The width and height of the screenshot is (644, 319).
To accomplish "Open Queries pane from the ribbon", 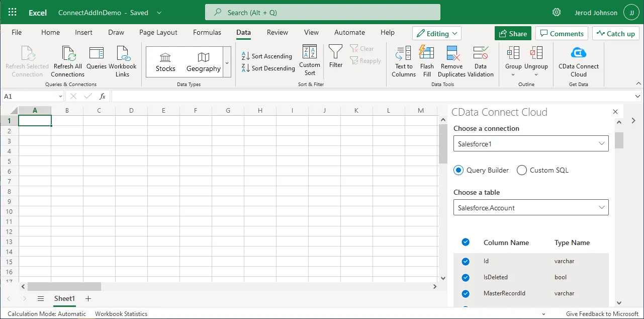I will click(96, 53).
